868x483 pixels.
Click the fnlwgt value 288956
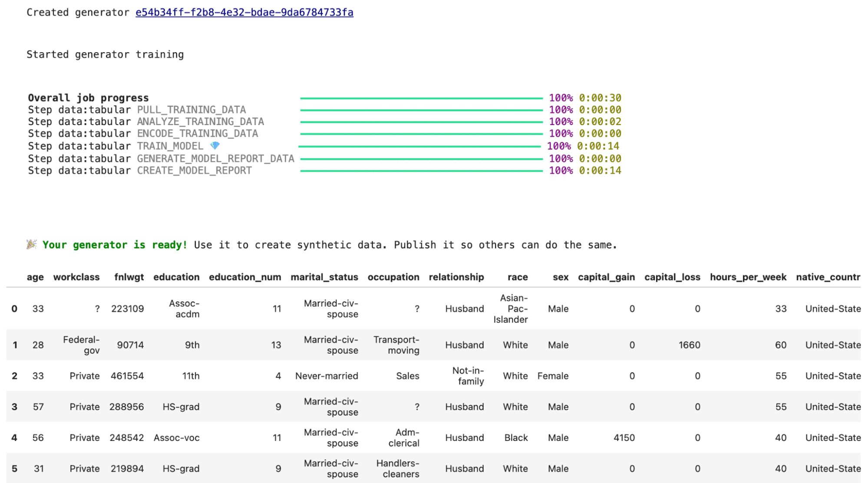pyautogui.click(x=127, y=407)
